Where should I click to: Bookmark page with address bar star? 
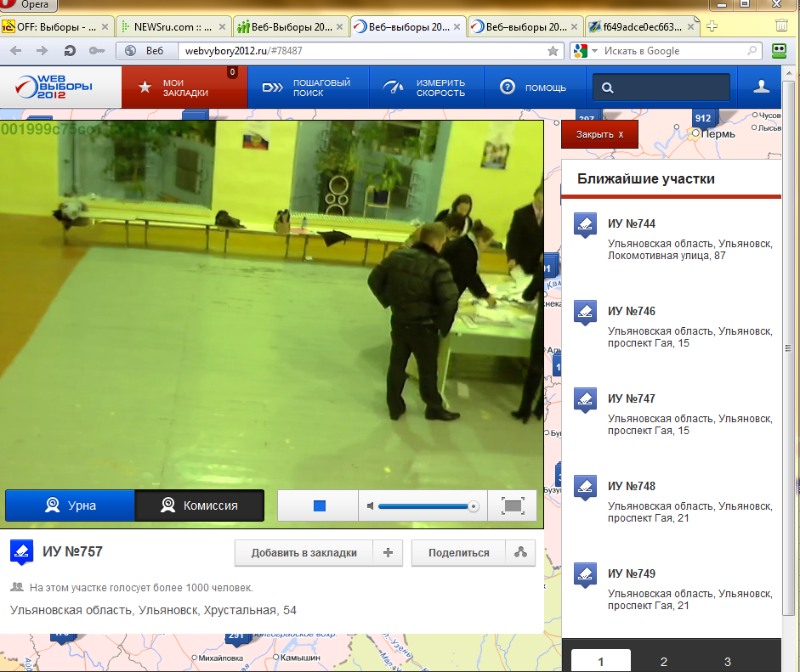[553, 51]
